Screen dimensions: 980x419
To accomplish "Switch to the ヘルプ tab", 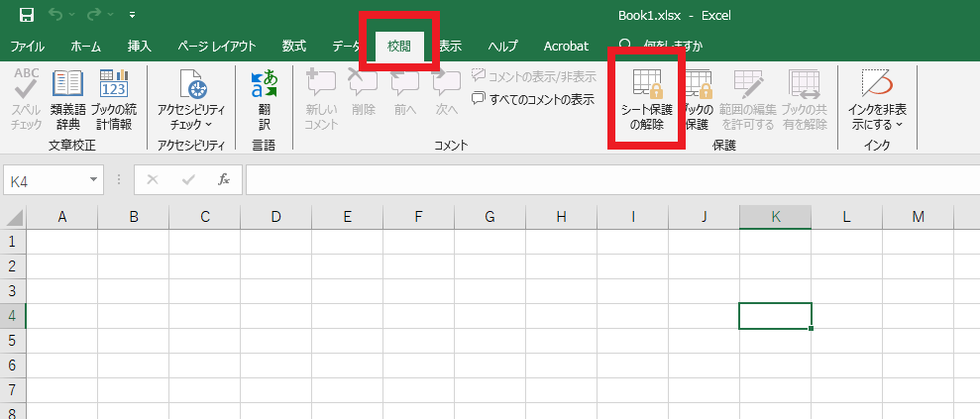I will click(x=502, y=47).
